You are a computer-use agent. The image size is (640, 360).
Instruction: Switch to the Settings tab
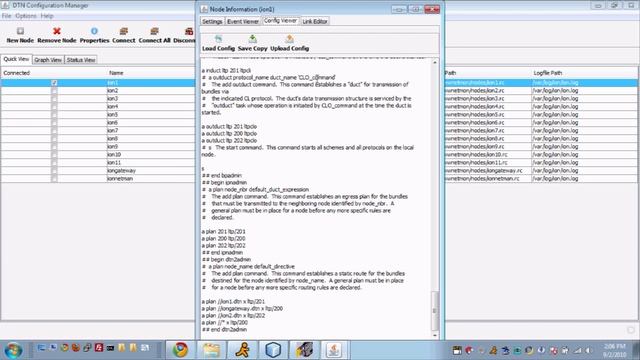pyautogui.click(x=212, y=21)
